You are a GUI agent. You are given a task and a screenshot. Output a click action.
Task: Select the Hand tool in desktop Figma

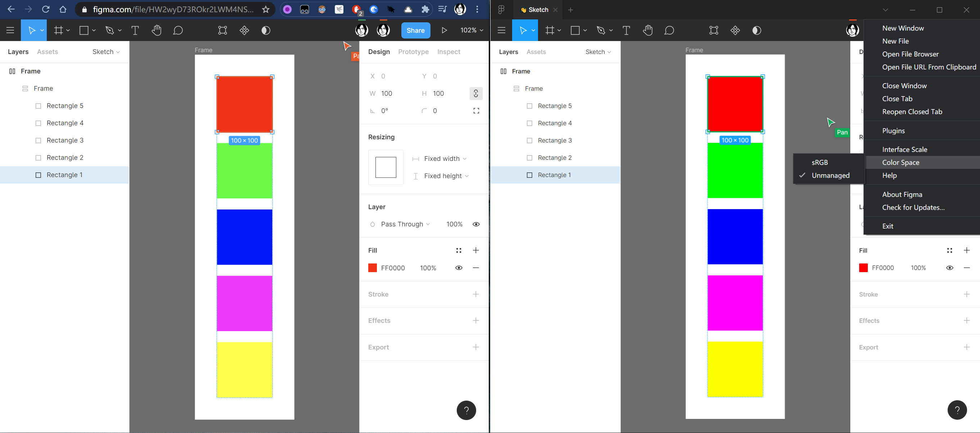coord(647,30)
